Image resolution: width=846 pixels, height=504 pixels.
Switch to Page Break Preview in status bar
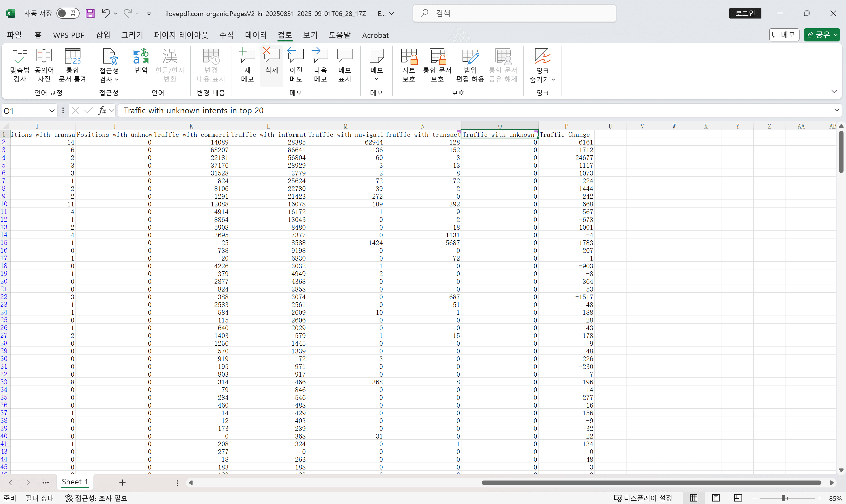pyautogui.click(x=738, y=498)
